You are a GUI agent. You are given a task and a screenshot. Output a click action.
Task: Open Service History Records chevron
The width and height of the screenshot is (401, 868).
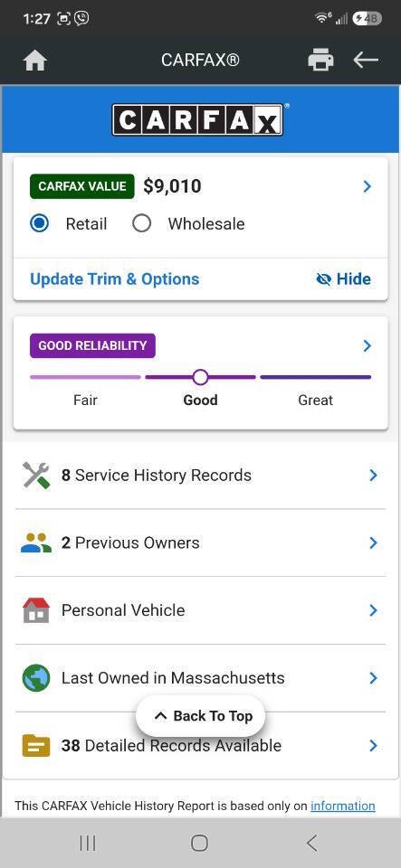click(373, 475)
